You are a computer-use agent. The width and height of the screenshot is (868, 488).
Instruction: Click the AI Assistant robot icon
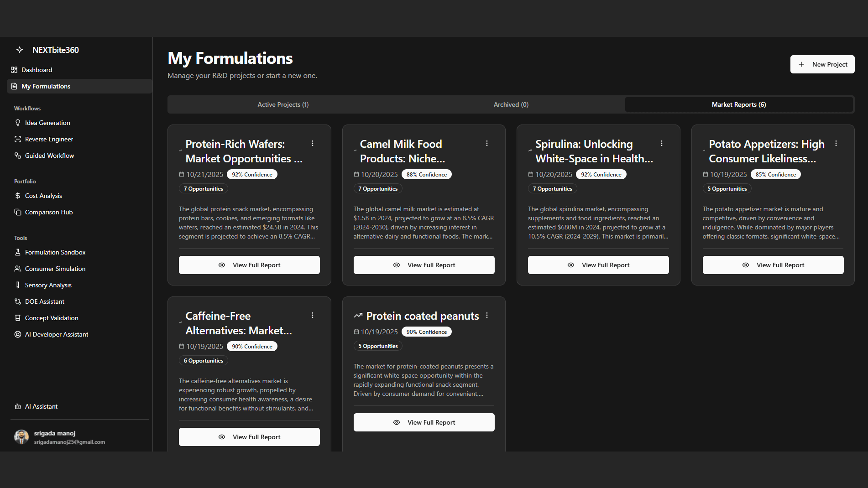[x=18, y=406]
